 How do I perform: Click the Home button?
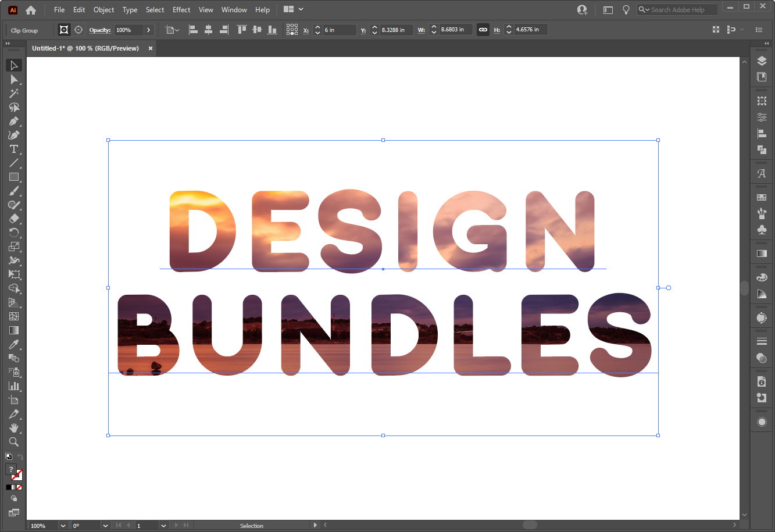pos(31,10)
